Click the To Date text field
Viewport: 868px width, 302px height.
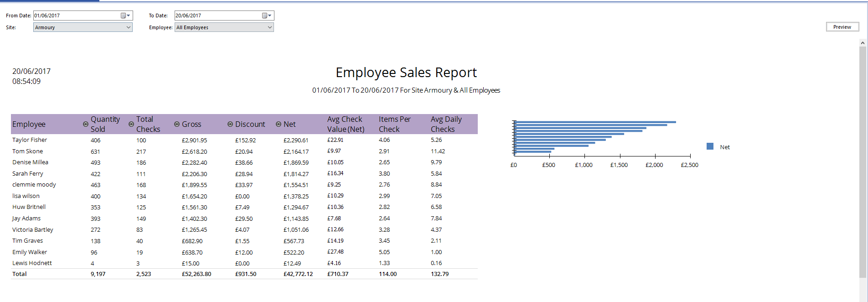(217, 16)
